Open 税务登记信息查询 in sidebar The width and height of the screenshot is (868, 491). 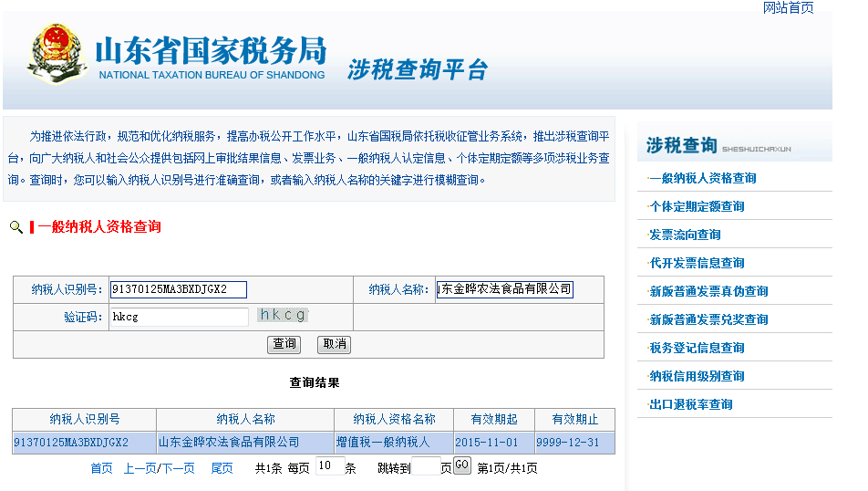[x=697, y=348]
